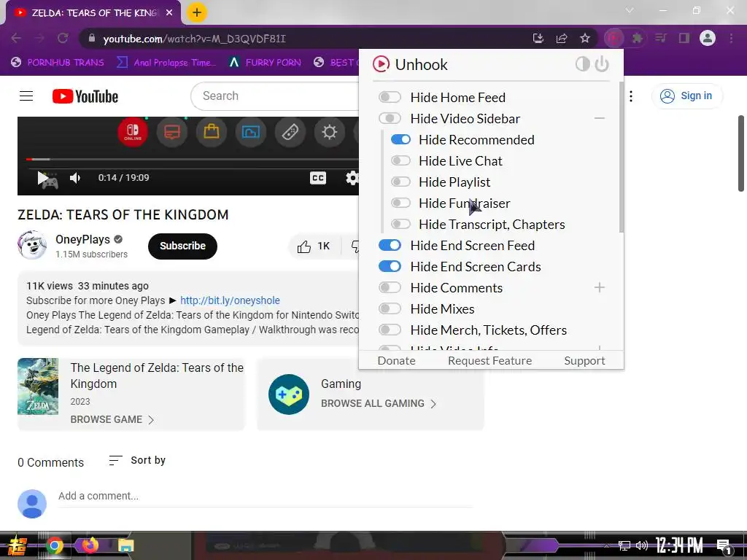The width and height of the screenshot is (747, 560).
Task: Disable Hide End Screen Cards toggle
Action: coord(390,266)
